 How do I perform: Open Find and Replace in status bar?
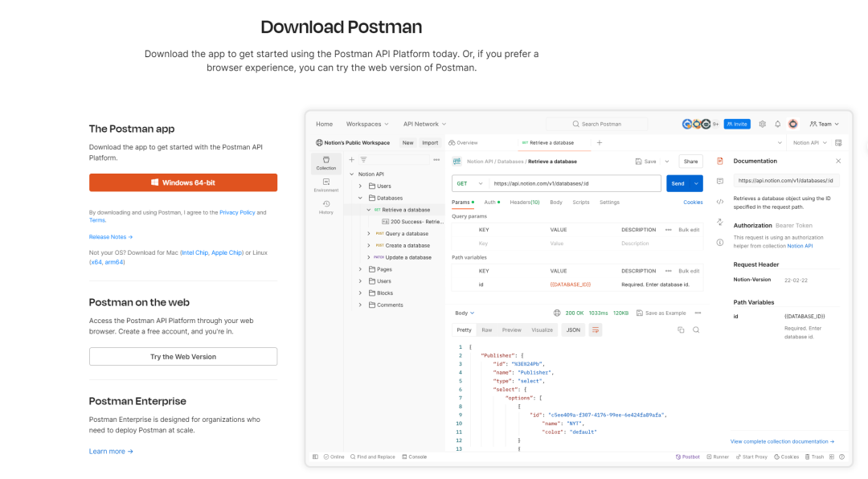[373, 456]
